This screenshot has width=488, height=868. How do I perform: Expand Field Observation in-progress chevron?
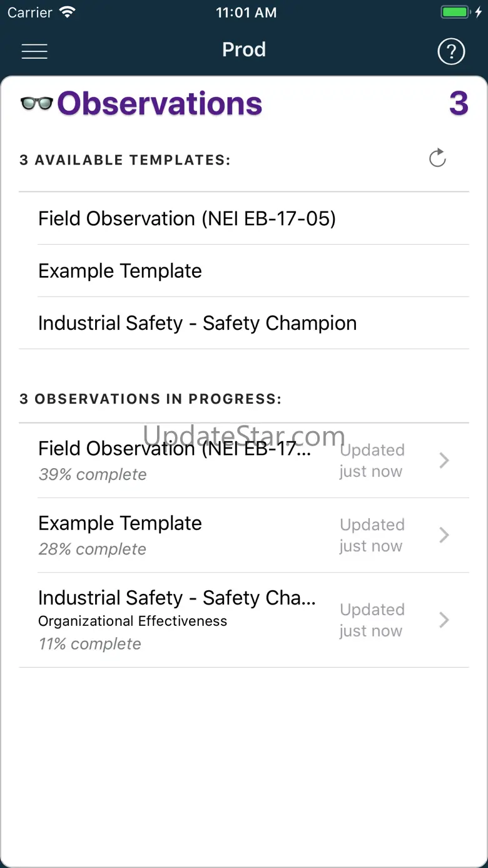444,461
